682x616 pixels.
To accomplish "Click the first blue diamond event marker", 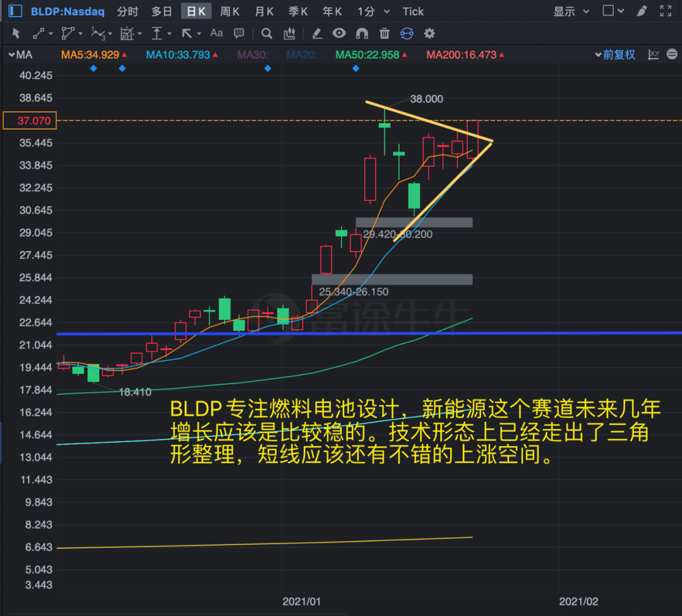I will (x=93, y=68).
